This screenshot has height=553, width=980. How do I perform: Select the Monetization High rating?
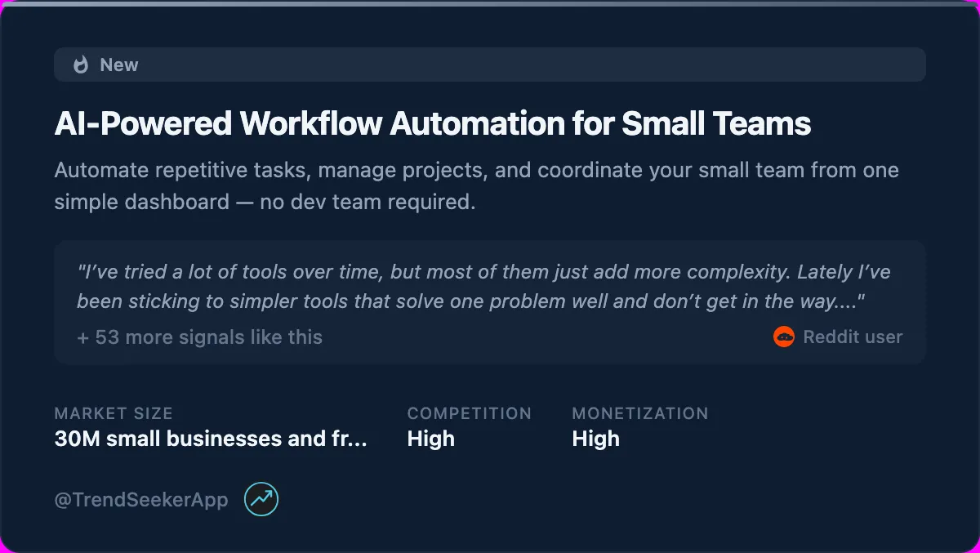click(x=595, y=439)
